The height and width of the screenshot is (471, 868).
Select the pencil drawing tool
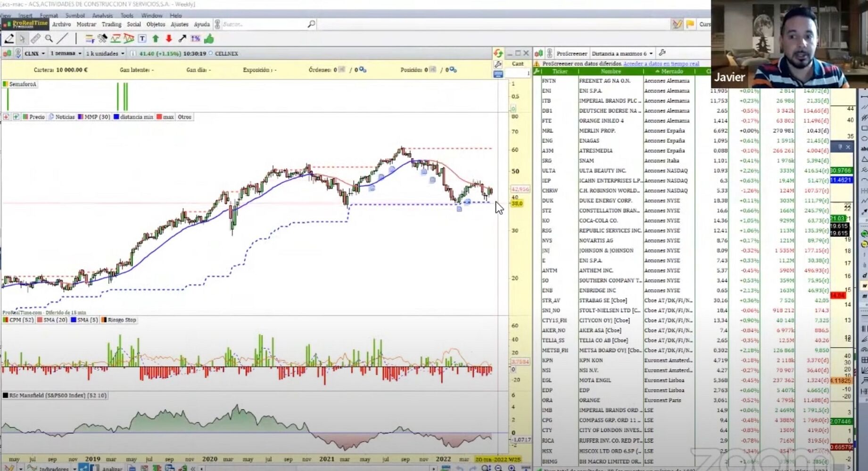(x=9, y=39)
